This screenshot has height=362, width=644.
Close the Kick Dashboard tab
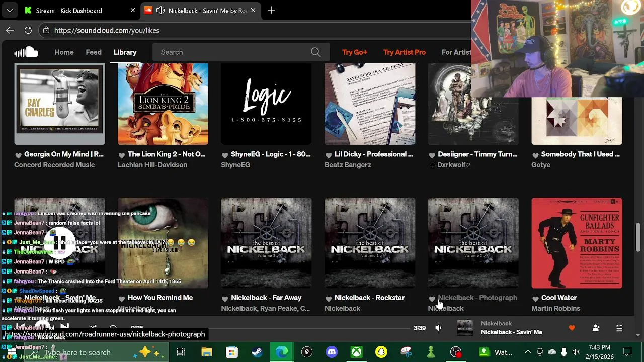click(x=133, y=10)
